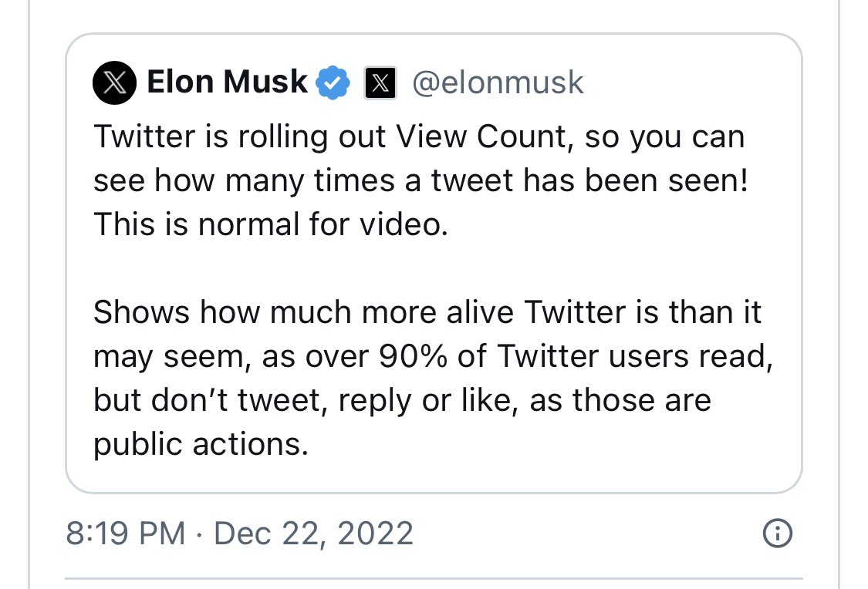Click the @elonmusk handle
The height and width of the screenshot is (589, 868).
498,82
